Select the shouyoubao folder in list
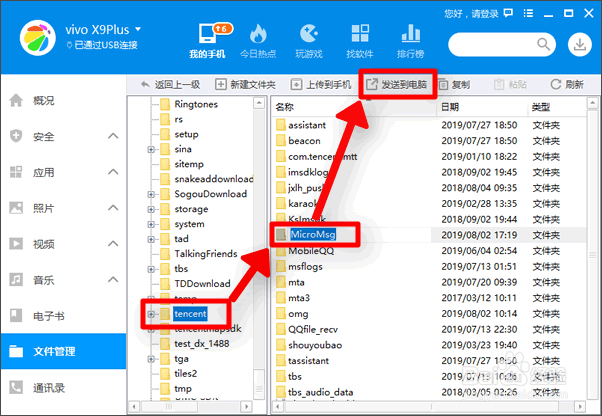Image resolution: width=602 pixels, height=416 pixels. [315, 345]
